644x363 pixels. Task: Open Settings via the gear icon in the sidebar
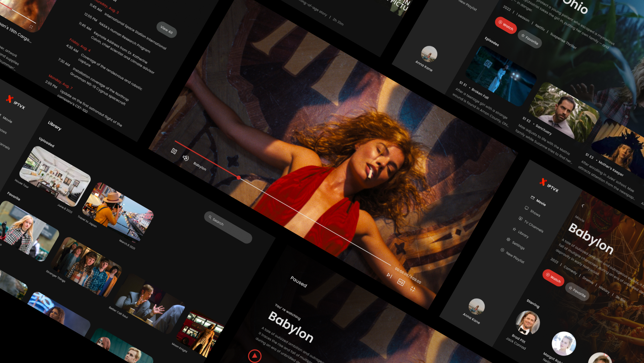[x=508, y=240]
